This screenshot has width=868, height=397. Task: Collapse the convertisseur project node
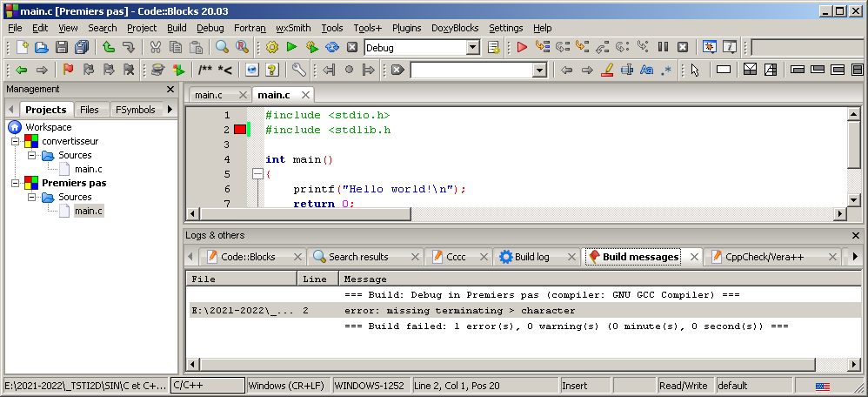tap(15, 141)
